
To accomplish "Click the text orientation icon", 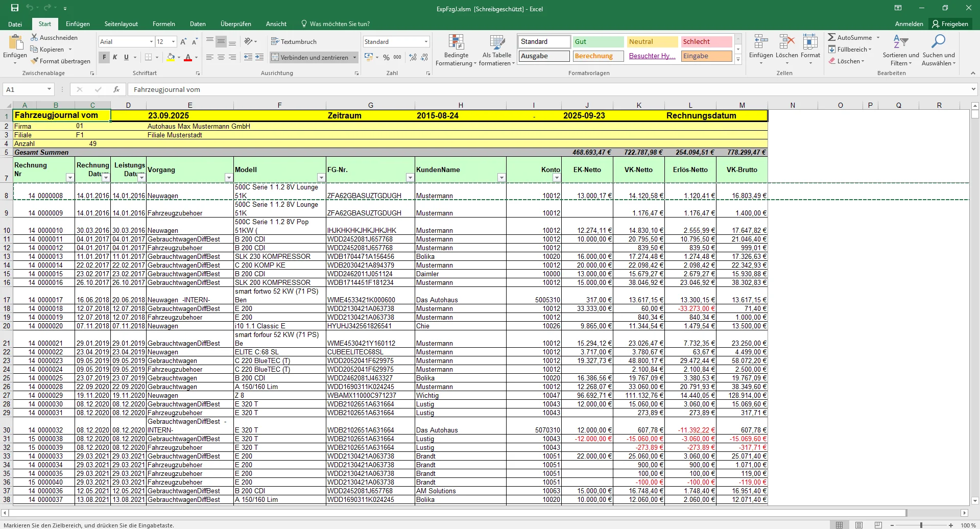I will point(248,41).
